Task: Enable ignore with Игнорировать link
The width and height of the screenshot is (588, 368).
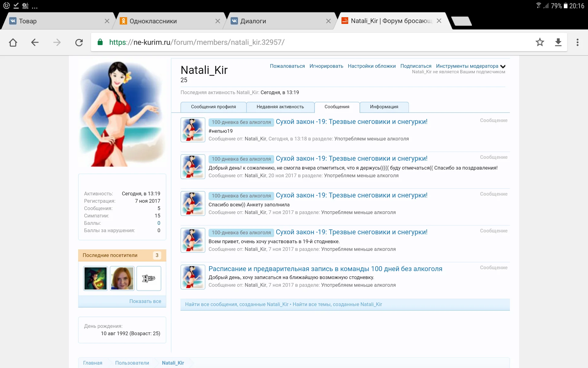Action: click(x=326, y=66)
